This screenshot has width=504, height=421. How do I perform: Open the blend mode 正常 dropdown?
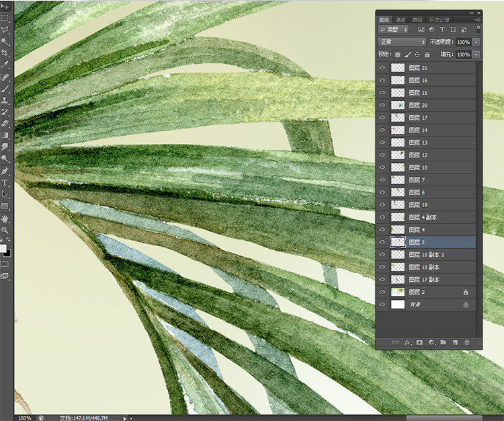click(x=402, y=42)
